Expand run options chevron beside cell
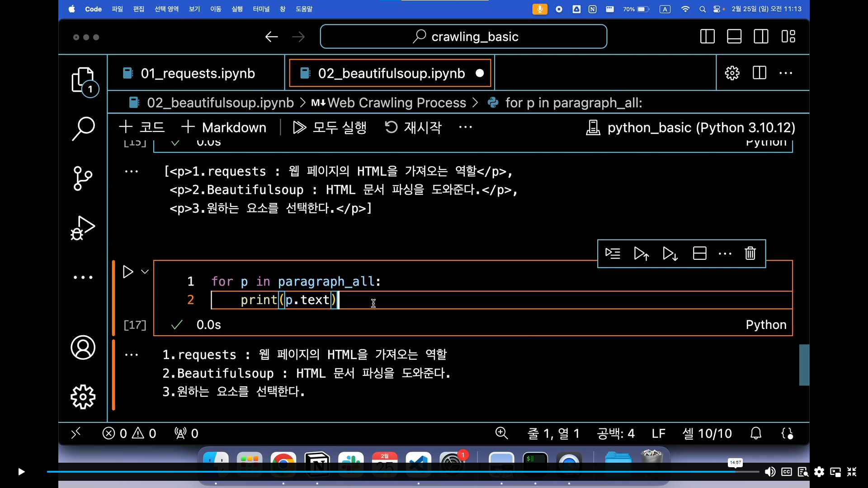The width and height of the screenshot is (868, 488). click(x=145, y=272)
